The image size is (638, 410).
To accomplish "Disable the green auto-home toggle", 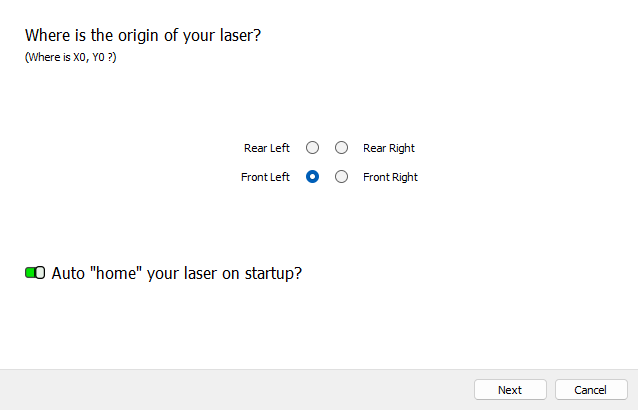I will pyautogui.click(x=35, y=273).
